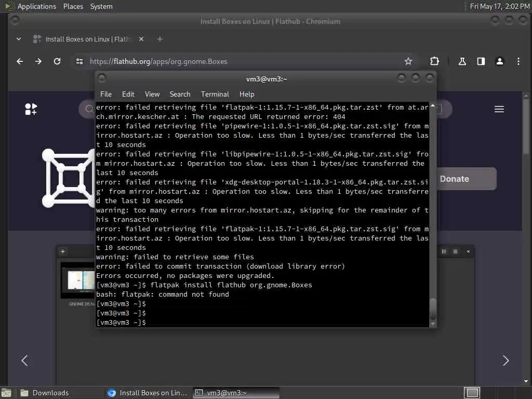Click the terminal window menu icon
The width and height of the screenshot is (532, 399).
[102, 78]
